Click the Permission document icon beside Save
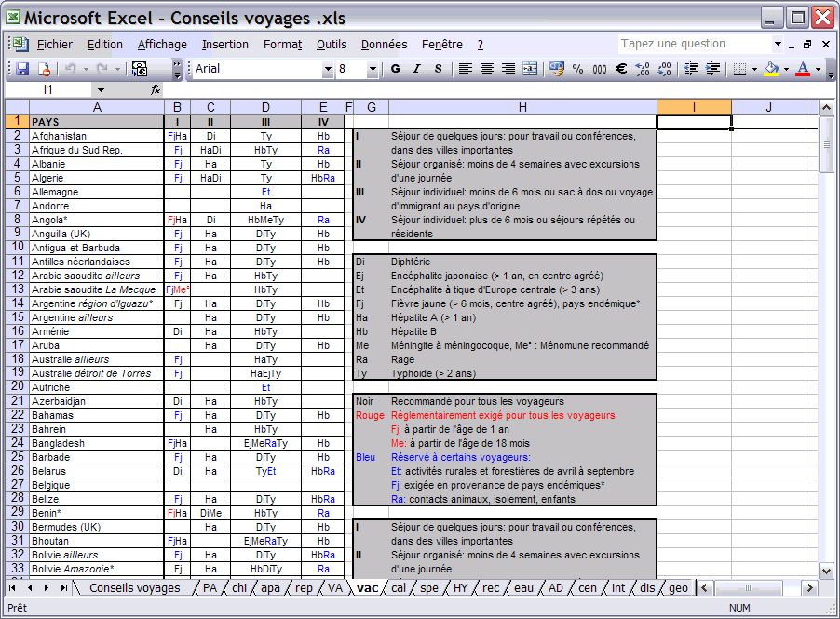The height and width of the screenshot is (619, 840). (44, 69)
